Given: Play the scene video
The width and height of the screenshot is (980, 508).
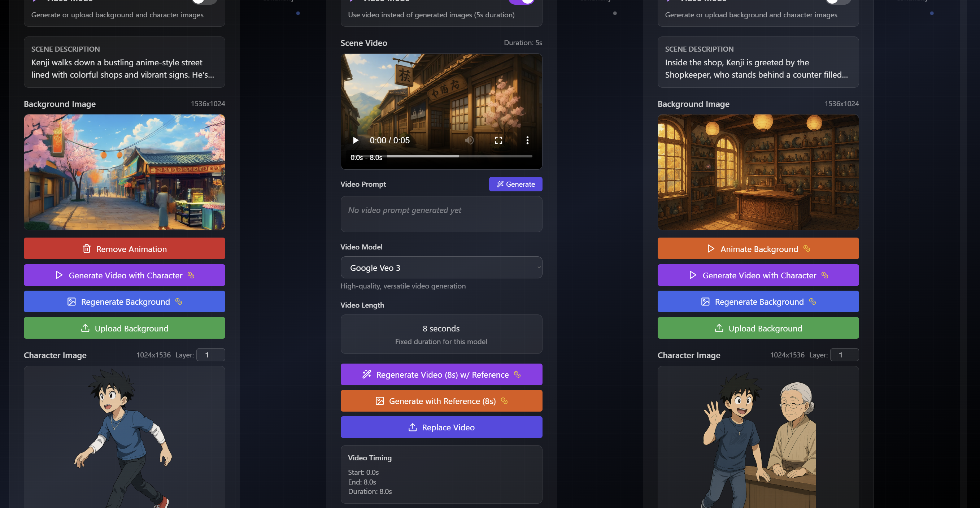Looking at the screenshot, I should (356, 140).
